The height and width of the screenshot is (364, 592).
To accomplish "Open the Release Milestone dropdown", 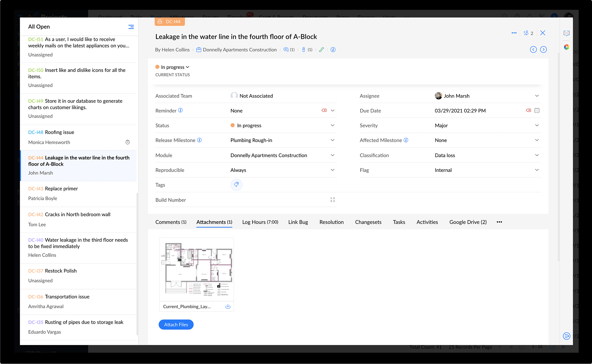I will point(332,140).
